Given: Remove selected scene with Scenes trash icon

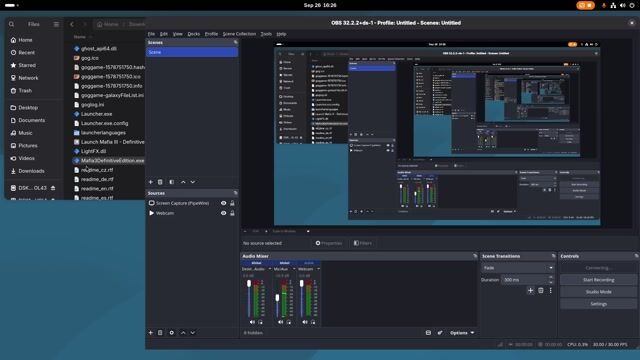Looking at the screenshot, I should pyautogui.click(x=160, y=182).
